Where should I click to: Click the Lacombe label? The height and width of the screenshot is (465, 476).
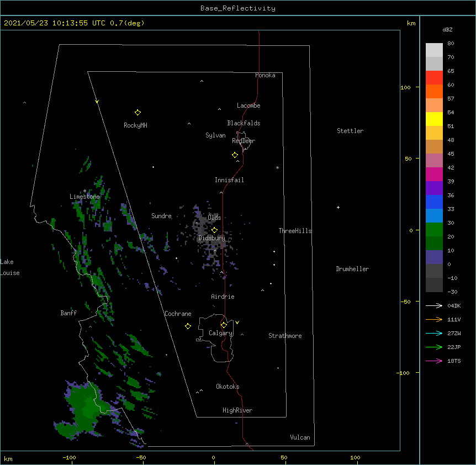(x=248, y=105)
